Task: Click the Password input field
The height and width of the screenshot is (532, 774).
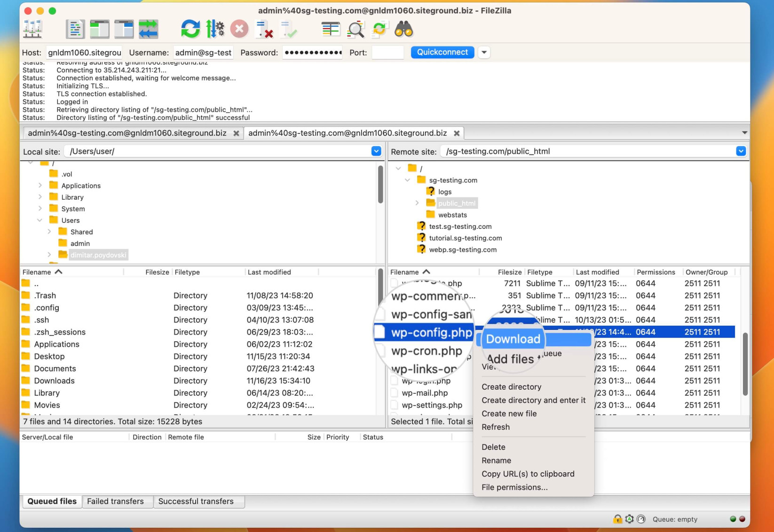Action: 312,52
